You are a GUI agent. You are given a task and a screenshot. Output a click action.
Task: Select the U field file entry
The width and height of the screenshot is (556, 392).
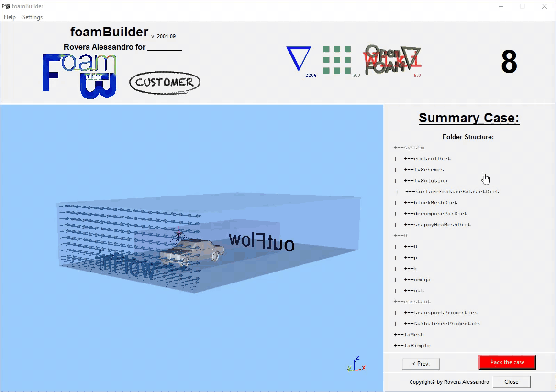coord(411,247)
